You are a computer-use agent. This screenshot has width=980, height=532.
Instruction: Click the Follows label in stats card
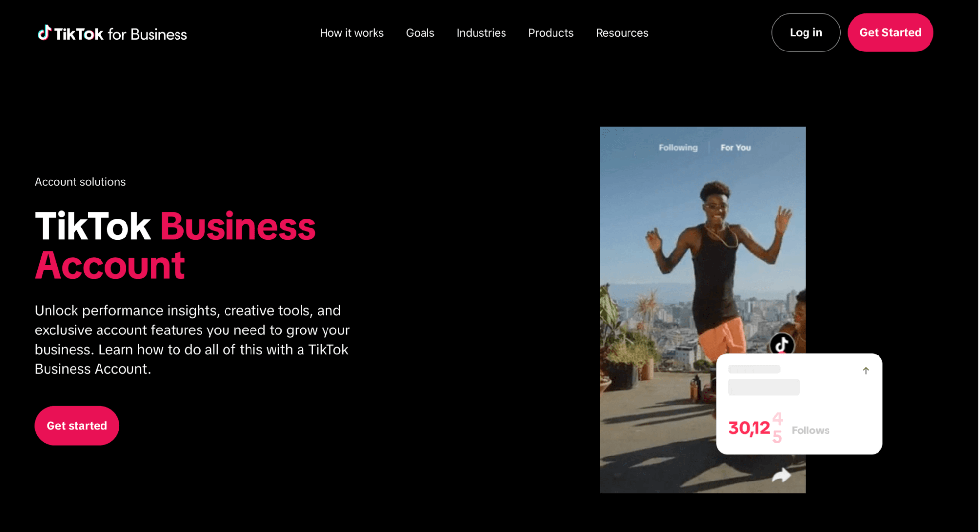click(811, 431)
